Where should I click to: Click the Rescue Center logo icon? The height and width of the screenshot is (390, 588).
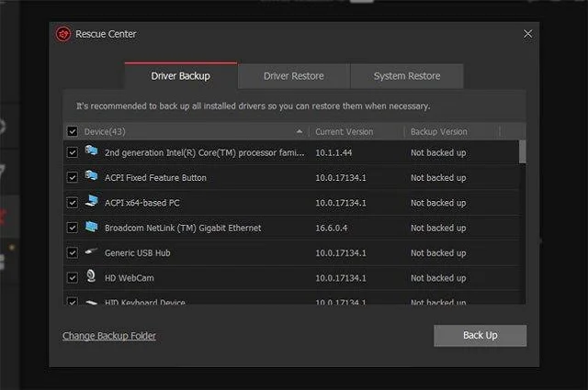pyautogui.click(x=63, y=34)
